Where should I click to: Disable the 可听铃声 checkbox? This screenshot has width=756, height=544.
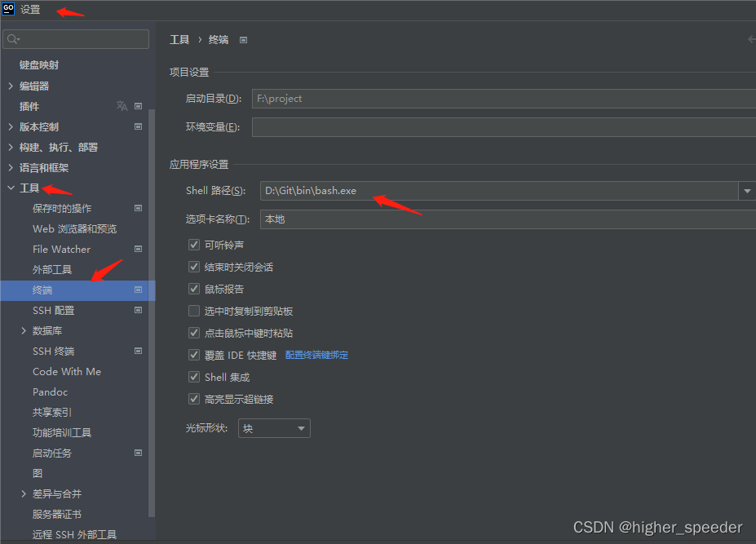point(193,244)
